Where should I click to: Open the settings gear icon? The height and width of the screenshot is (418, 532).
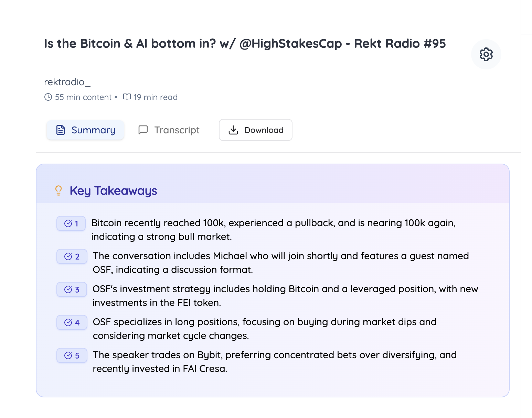tap(486, 54)
